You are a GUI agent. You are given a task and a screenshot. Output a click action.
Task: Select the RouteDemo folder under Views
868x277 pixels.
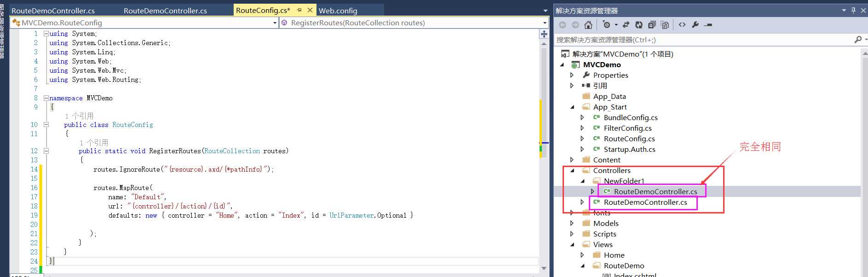tap(624, 265)
